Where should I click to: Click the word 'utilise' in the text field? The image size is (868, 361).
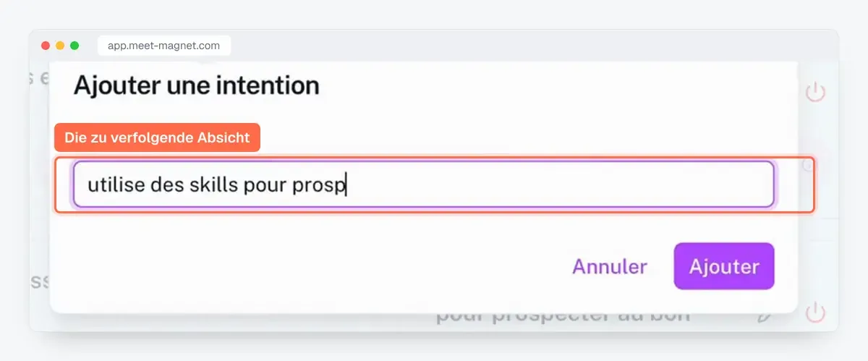point(116,184)
